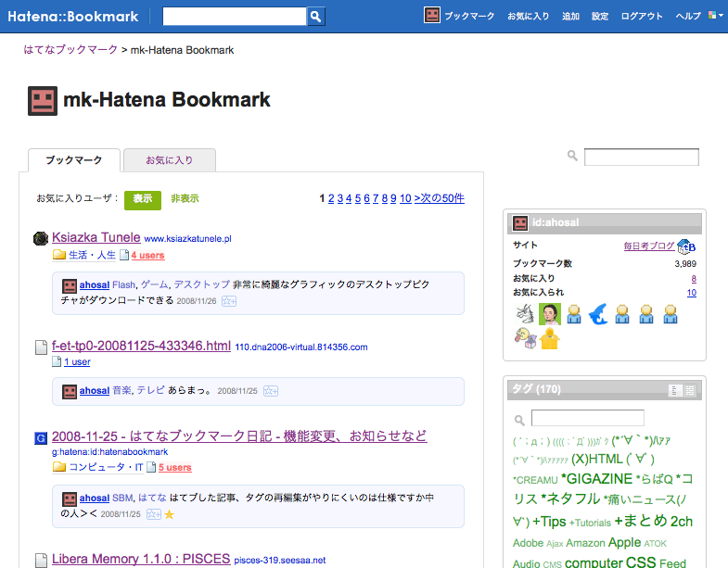Click the (X)HTML tag
Screen dimensions: 728x568
tap(596, 459)
